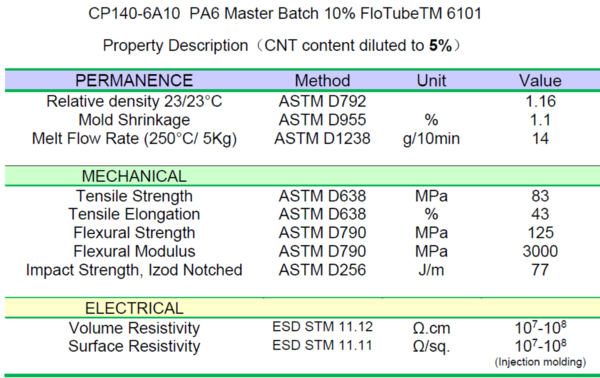Select Melt Flow Rate (250°C/ 5Kg) text
Image resolution: width=600 pixels, height=378 pixels.
click(134, 138)
